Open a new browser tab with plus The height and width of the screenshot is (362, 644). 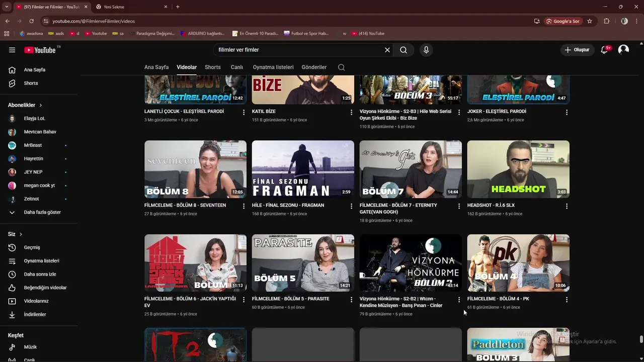point(178,7)
